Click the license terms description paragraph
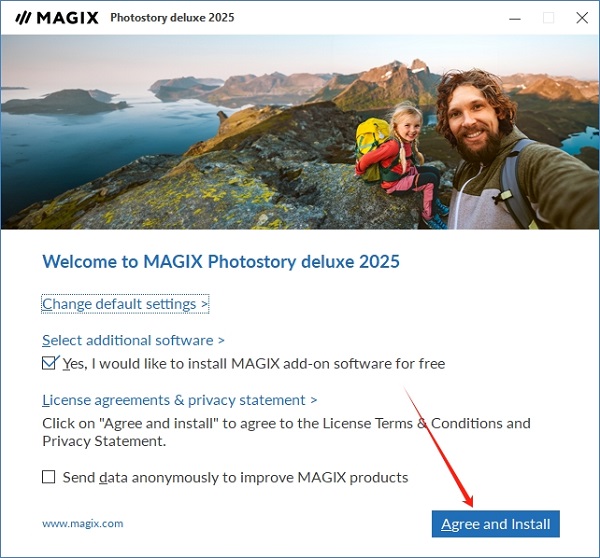The height and width of the screenshot is (558, 600). 286,432
